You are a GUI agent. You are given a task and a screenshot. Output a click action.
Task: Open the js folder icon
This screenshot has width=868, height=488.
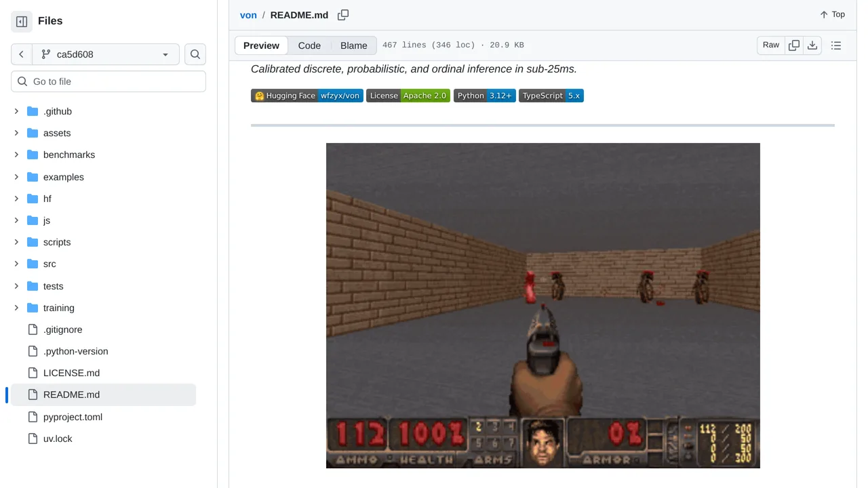pyautogui.click(x=33, y=220)
